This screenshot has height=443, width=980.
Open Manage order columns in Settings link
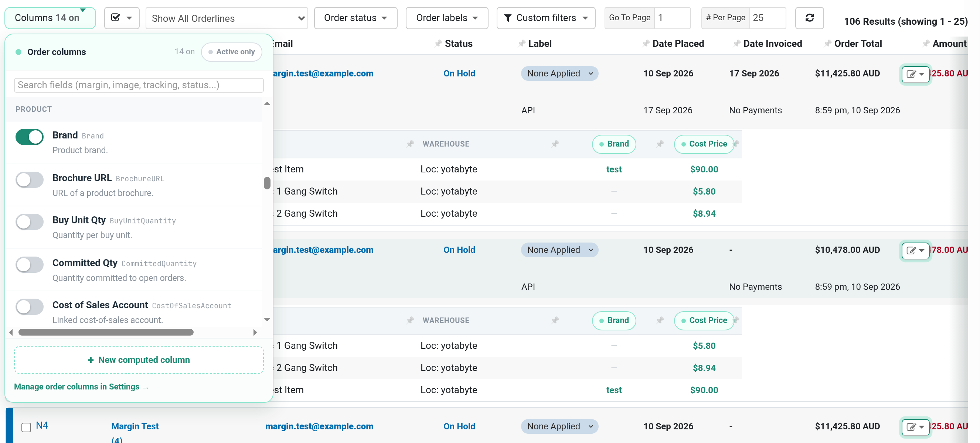pyautogui.click(x=81, y=387)
